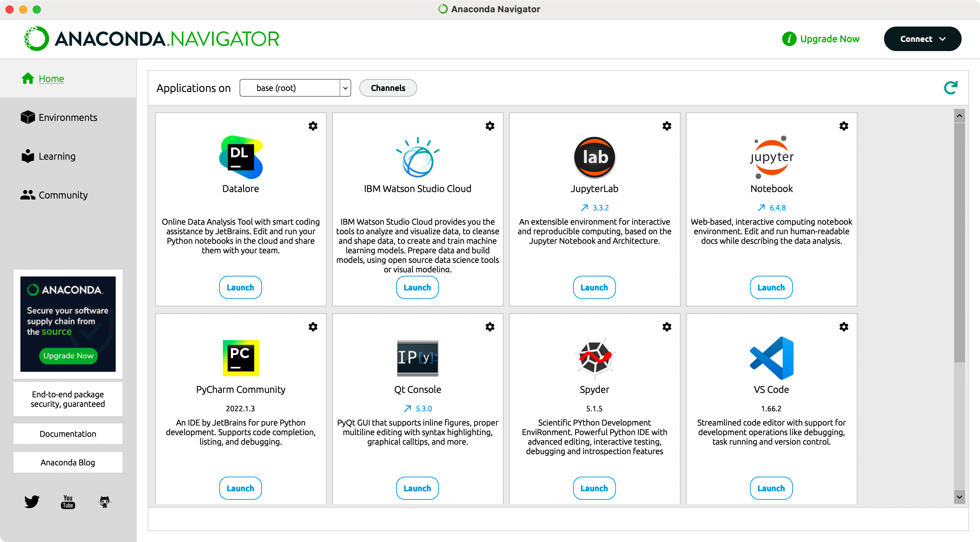Click the IBM Watson Studio Cloud logo
The image size is (980, 542).
417,157
